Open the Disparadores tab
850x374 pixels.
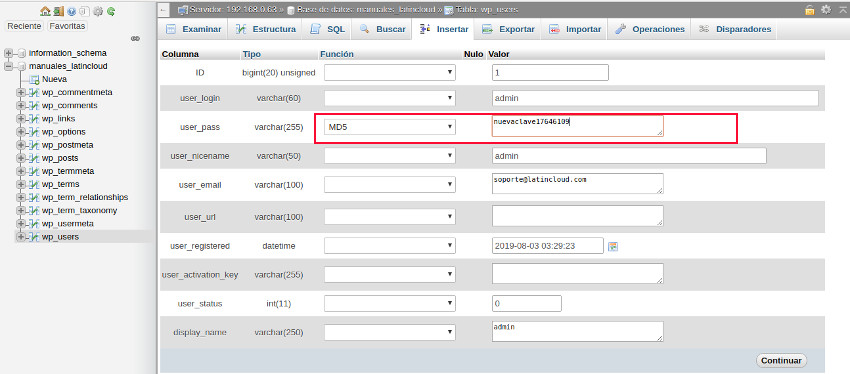735,29
